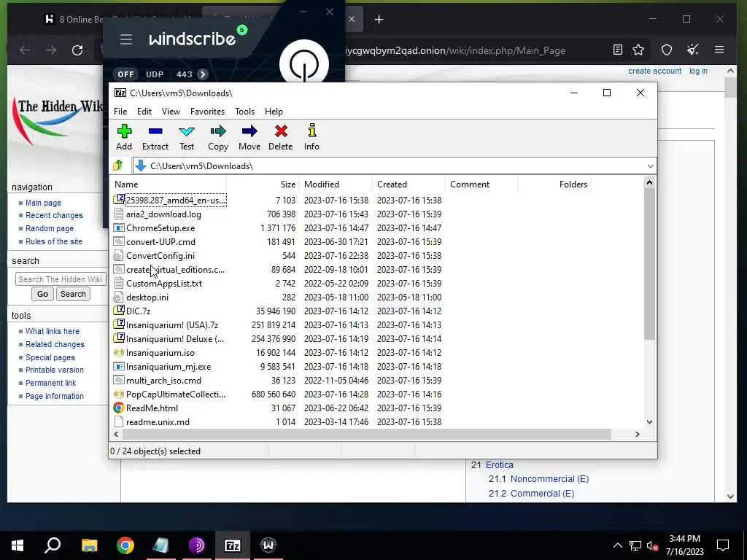Screen dimensions: 747x560
Task: Click the Copy toolbar icon
Action: pos(218,137)
